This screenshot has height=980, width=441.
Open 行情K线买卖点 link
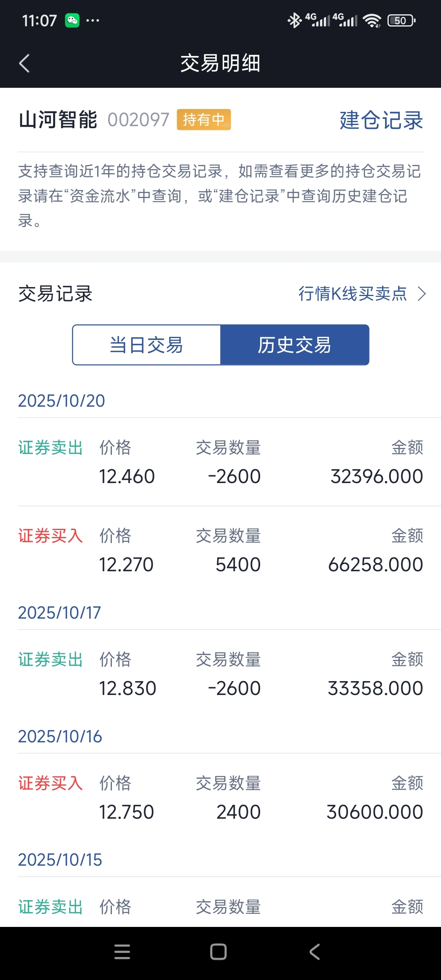pyautogui.click(x=352, y=294)
